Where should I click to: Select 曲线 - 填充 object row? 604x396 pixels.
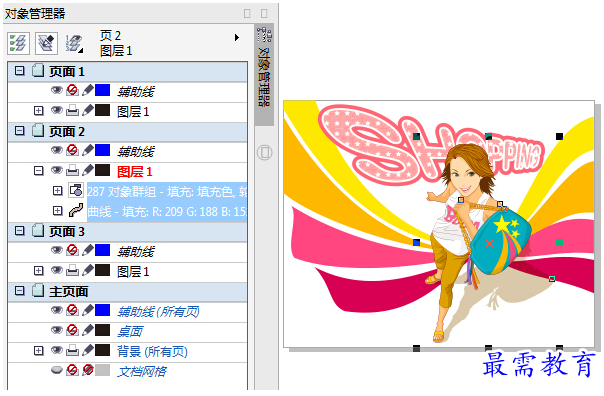pyautogui.click(x=167, y=211)
